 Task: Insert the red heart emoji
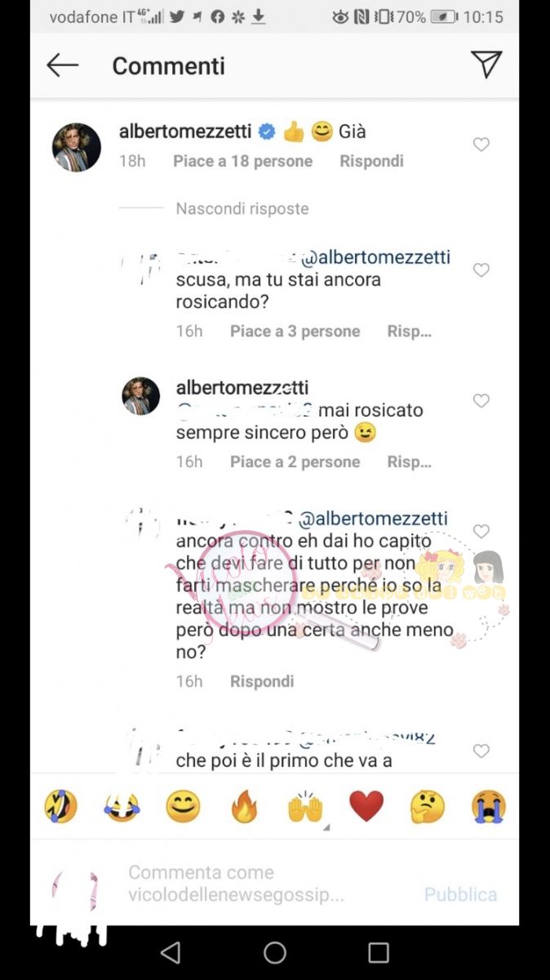click(366, 807)
